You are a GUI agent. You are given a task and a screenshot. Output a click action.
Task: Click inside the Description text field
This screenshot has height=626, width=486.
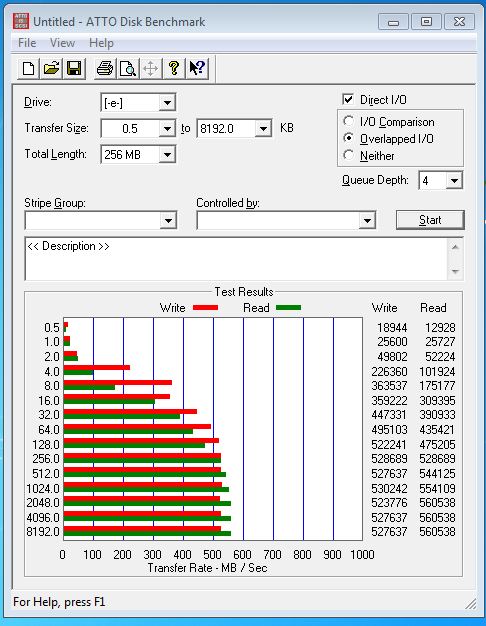tap(236, 259)
